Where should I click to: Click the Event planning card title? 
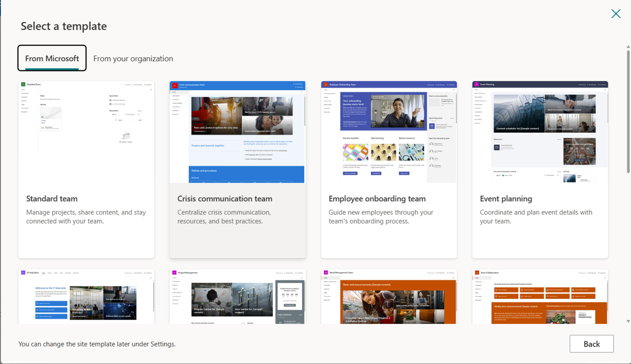[506, 199]
